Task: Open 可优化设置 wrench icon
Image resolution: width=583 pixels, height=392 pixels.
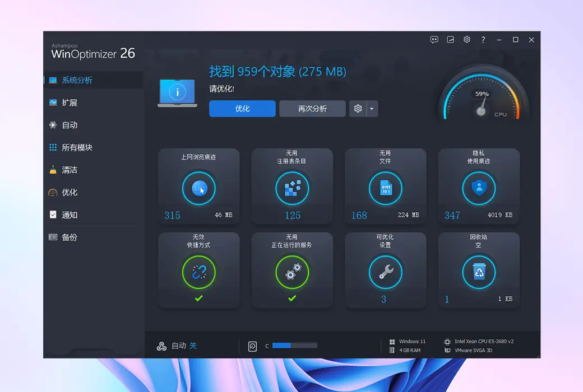Action: [386, 272]
